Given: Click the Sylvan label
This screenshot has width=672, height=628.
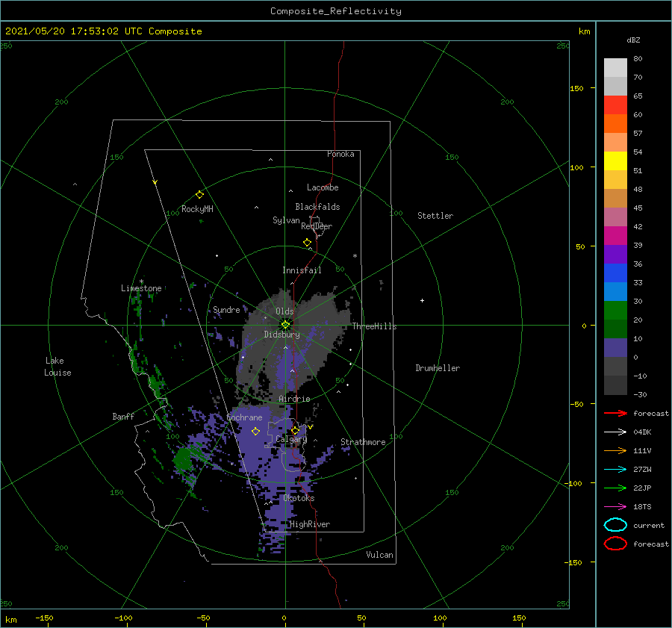Looking at the screenshot, I should click(286, 220).
